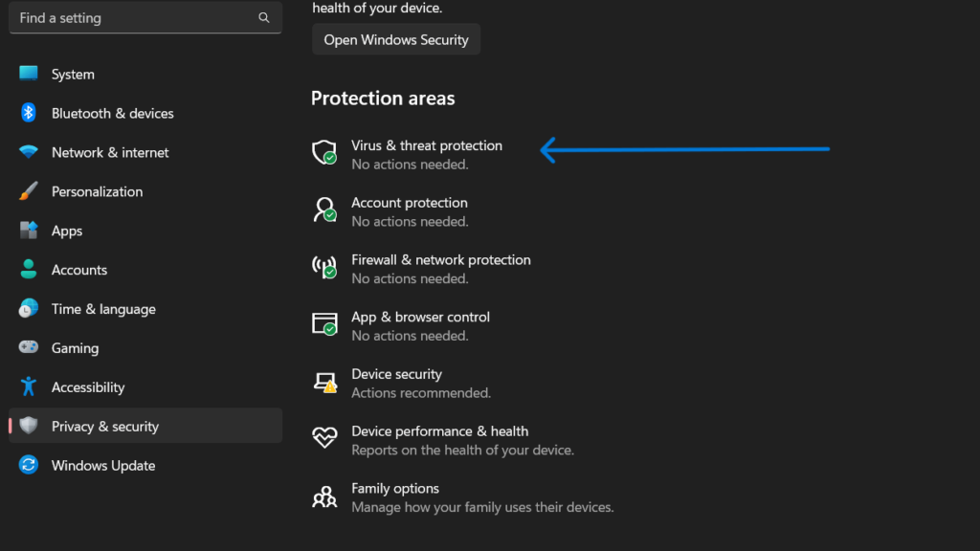This screenshot has height=551, width=980.
Task: Open the Firewall & network protection entry
Action: [440, 260]
